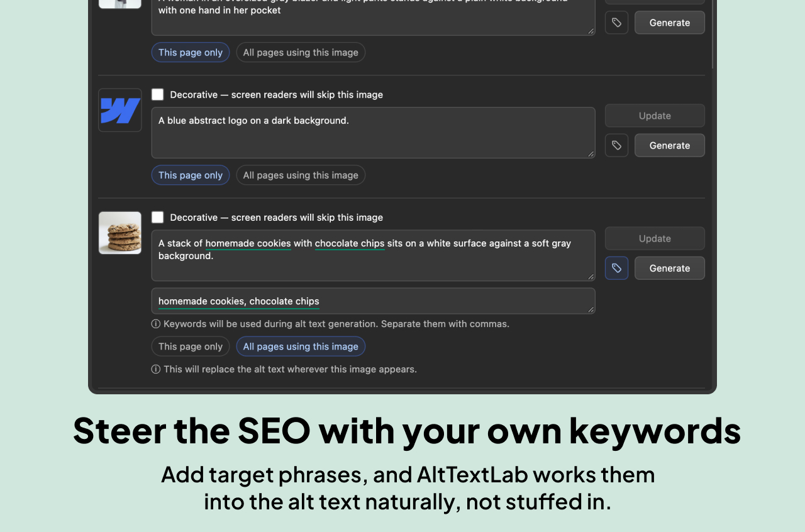Select This page only for cookies image
This screenshot has height=532, width=805.
[x=191, y=346]
